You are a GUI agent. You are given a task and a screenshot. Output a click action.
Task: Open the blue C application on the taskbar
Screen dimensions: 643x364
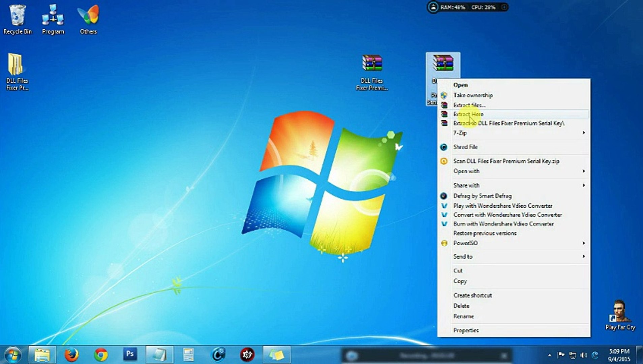pyautogui.click(x=218, y=355)
